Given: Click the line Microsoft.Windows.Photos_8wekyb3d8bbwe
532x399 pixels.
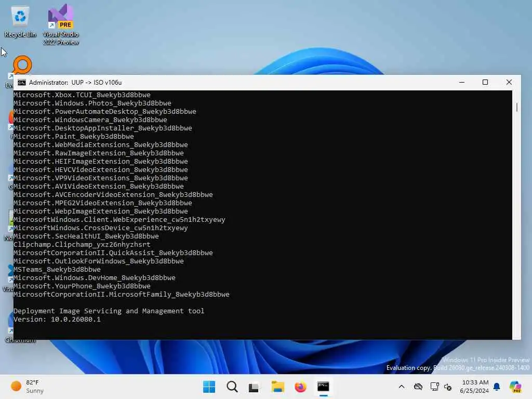Looking at the screenshot, I should (x=92, y=103).
